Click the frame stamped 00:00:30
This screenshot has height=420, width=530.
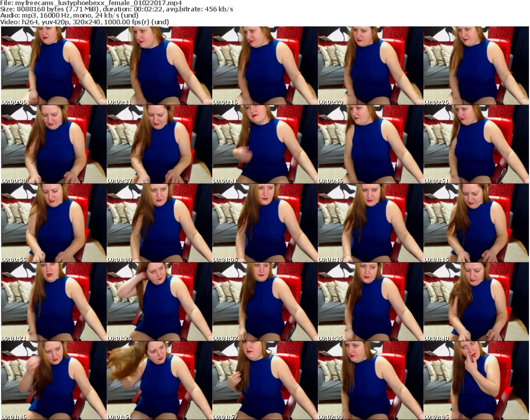[x=54, y=144]
